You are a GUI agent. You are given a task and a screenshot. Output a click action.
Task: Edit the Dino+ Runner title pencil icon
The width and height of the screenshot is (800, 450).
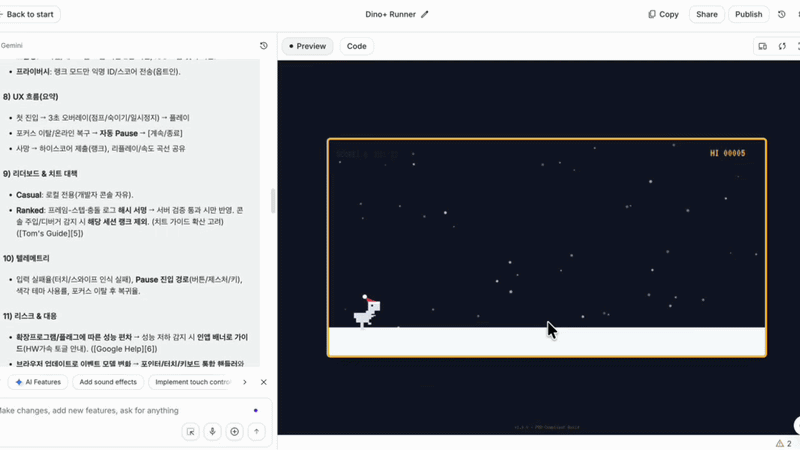click(424, 14)
